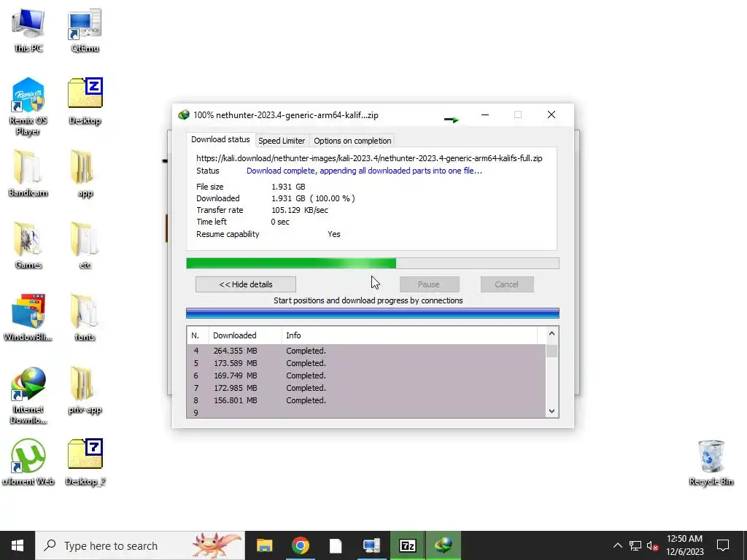Select connection row 7 with 172.985 MB

[366, 388]
